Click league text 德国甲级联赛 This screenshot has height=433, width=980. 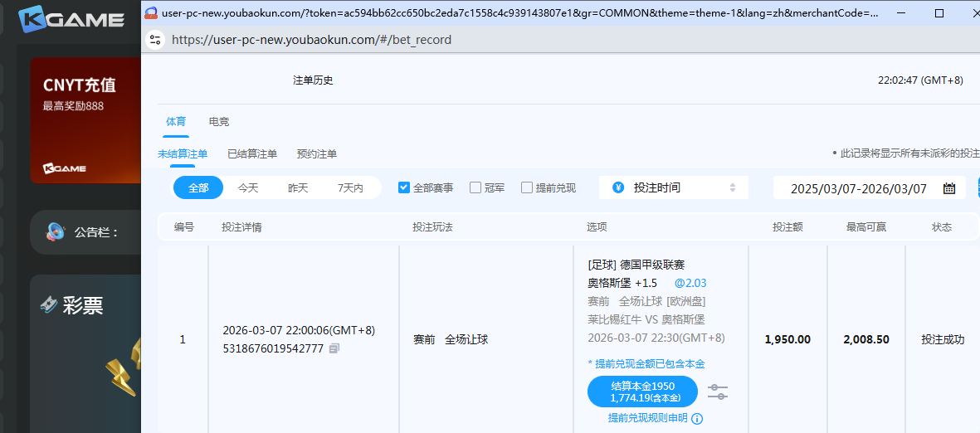pyautogui.click(x=652, y=265)
